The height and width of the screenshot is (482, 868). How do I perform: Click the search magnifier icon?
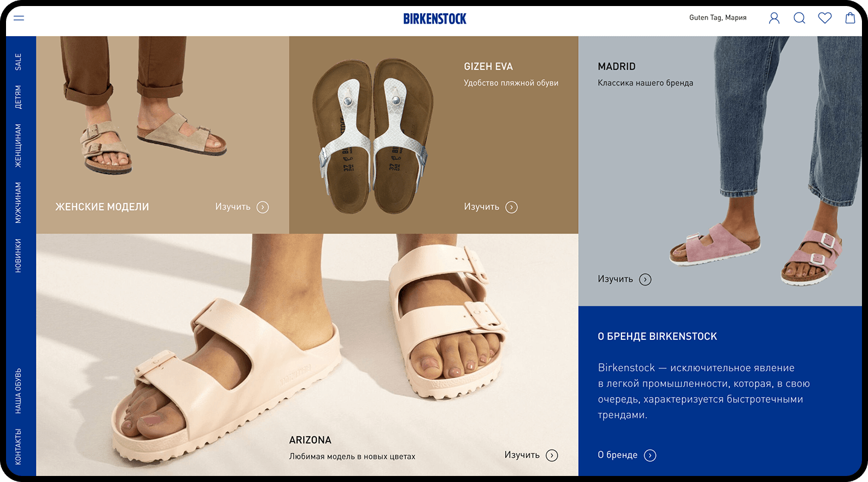(x=799, y=18)
